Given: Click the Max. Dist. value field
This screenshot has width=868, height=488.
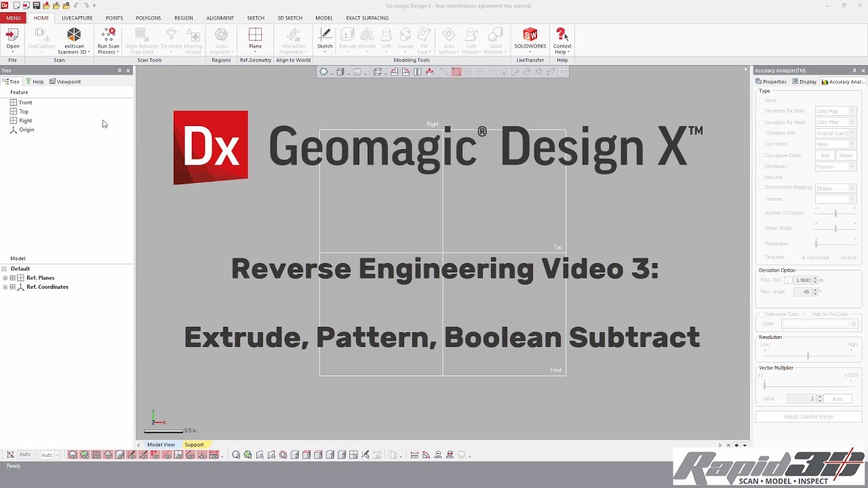Looking at the screenshot, I should [x=803, y=280].
